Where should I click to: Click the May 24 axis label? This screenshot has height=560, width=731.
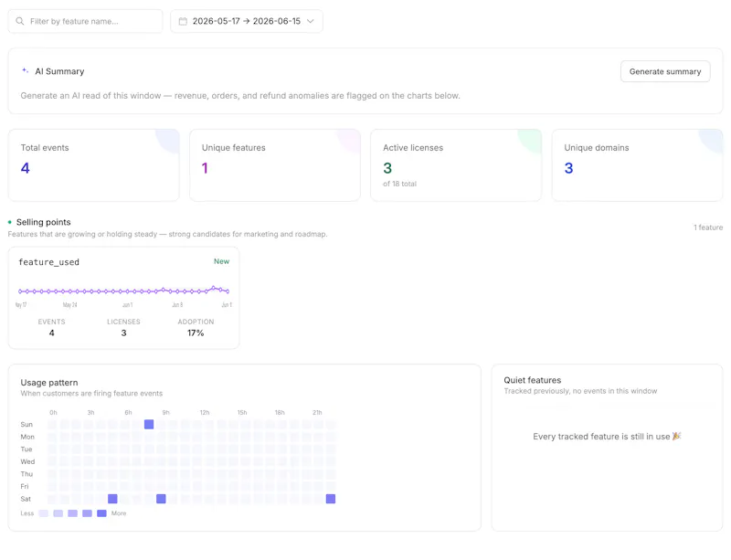(x=70, y=305)
